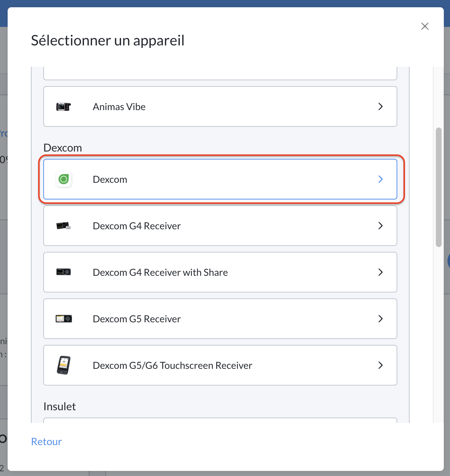This screenshot has height=476, width=450.
Task: Click the Dexcom G5 Receiver device image
Action: tap(64, 319)
